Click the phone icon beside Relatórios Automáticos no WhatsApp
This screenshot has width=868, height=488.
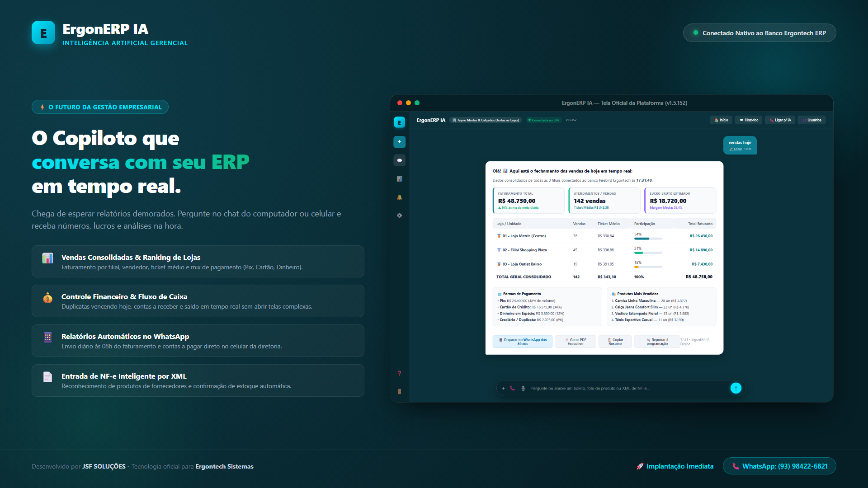click(x=47, y=337)
